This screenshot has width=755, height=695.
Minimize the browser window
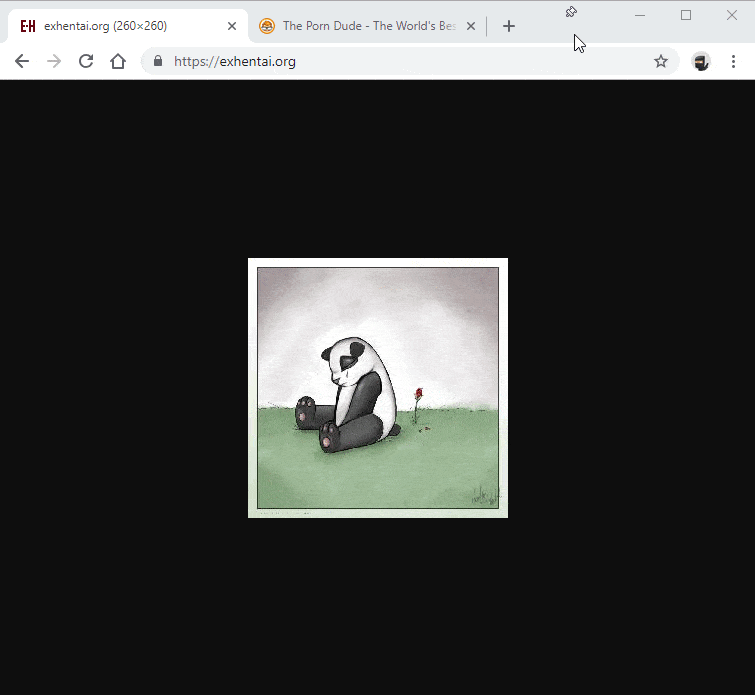640,15
